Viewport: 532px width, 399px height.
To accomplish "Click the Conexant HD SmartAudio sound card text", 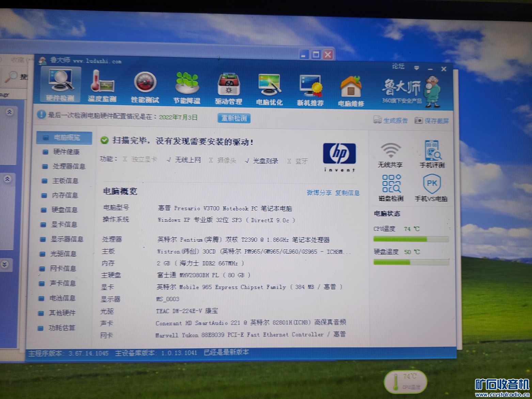I will click(251, 323).
